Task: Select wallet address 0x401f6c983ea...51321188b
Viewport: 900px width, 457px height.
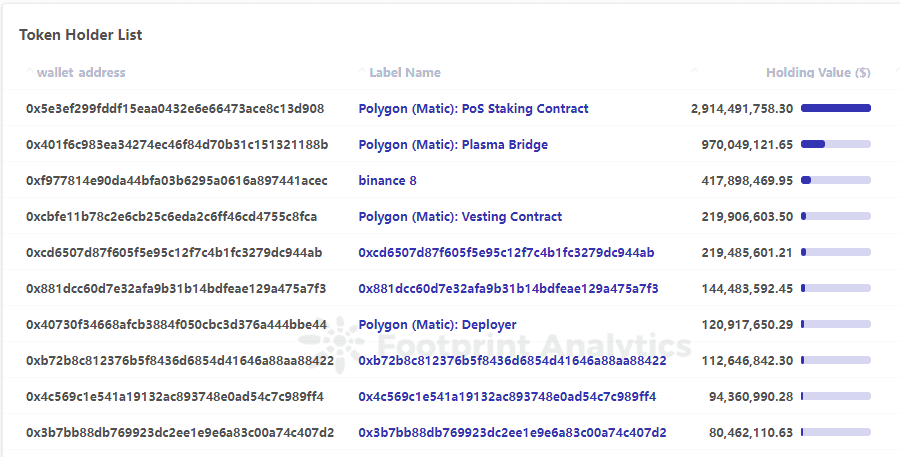Action: point(177,145)
